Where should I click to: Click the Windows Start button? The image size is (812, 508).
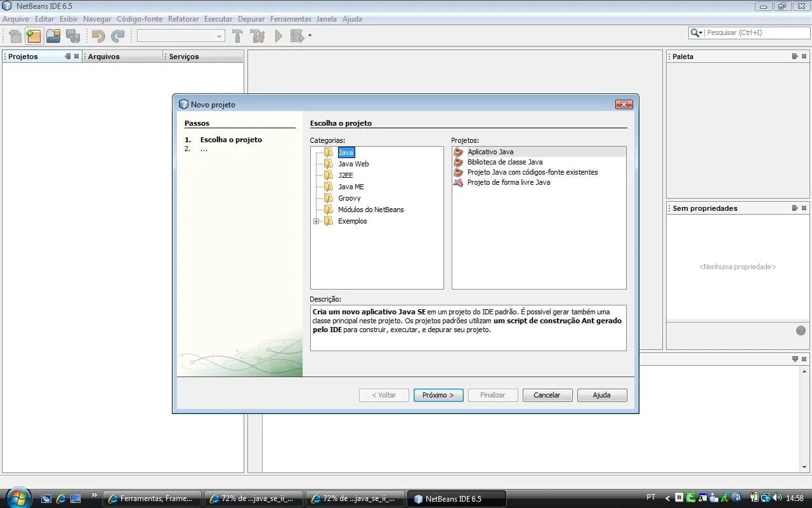[x=17, y=498]
